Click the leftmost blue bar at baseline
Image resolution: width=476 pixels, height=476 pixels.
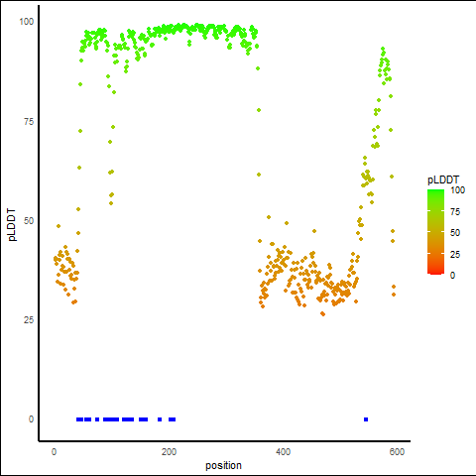tap(79, 419)
